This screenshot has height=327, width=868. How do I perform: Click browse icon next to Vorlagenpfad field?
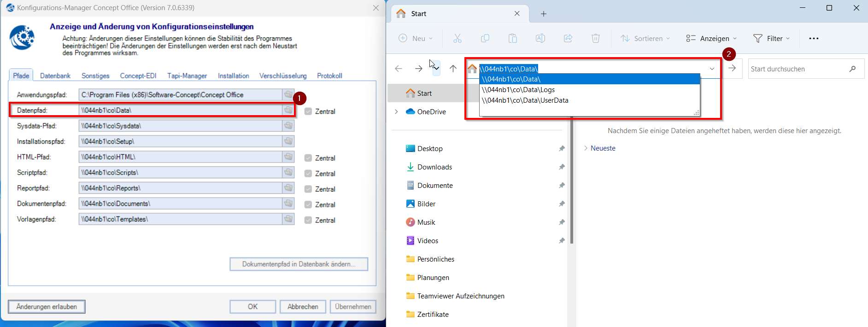[x=288, y=219]
